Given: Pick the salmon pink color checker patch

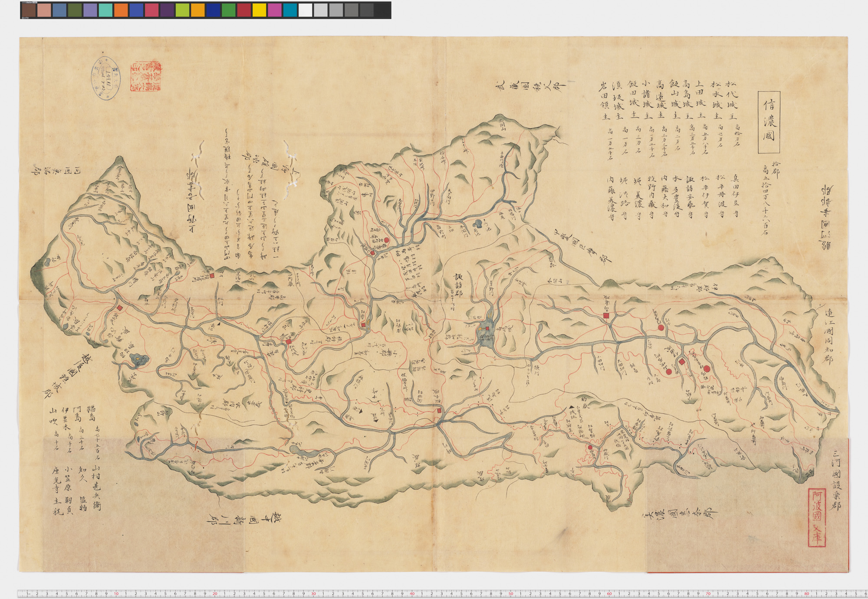Looking at the screenshot, I should click(x=44, y=10).
